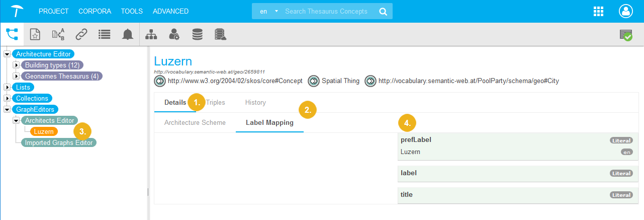Open the search language dropdown 'en'
Screen dimensions: 644x220
click(x=268, y=11)
